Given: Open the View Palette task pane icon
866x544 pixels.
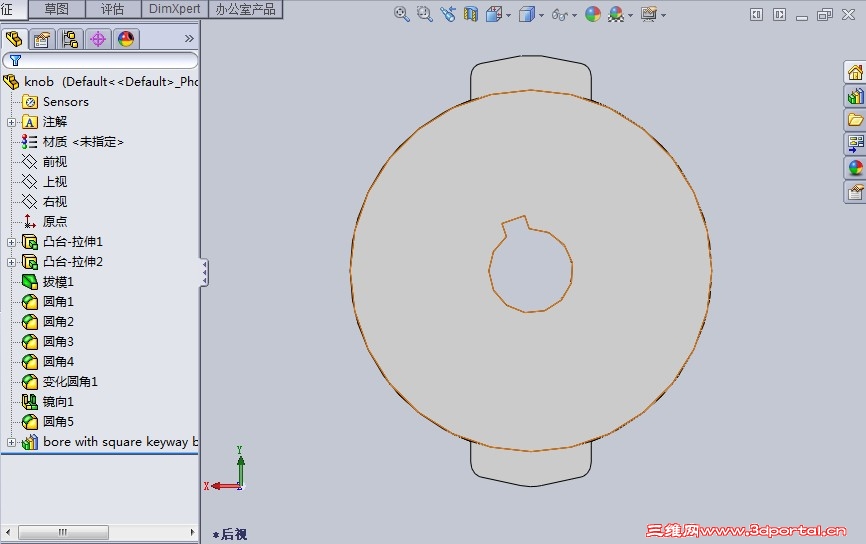Looking at the screenshot, I should click(x=855, y=144).
